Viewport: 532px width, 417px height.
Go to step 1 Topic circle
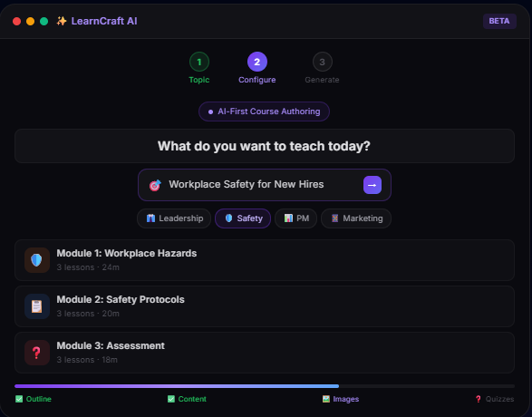click(199, 62)
